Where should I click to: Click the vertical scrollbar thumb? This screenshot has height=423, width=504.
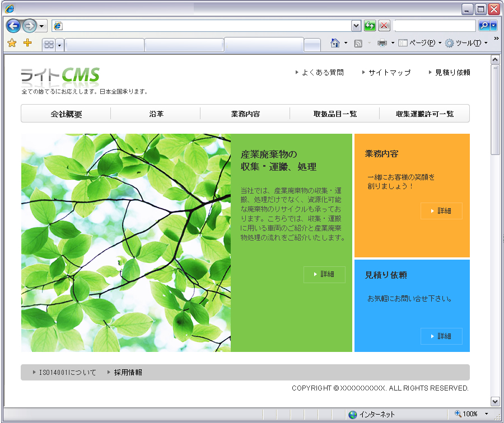tap(495, 110)
